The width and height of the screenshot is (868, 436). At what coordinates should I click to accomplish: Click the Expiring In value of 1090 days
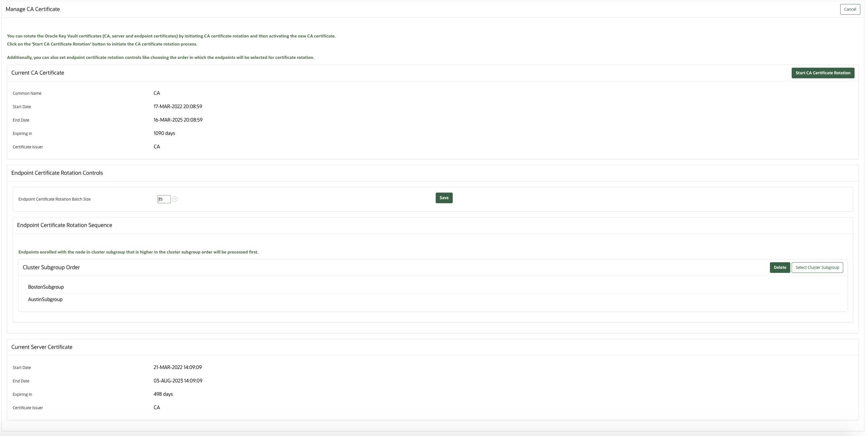[x=164, y=133]
